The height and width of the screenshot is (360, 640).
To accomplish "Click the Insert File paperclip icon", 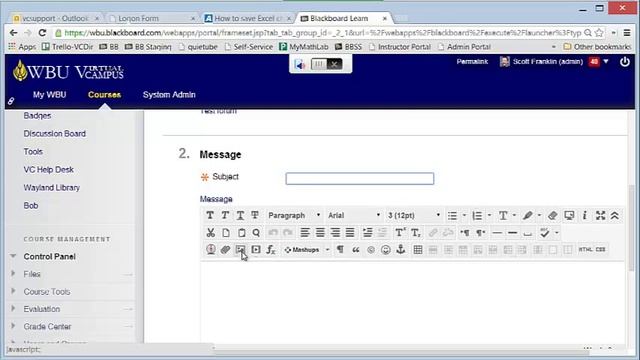I will [225, 249].
